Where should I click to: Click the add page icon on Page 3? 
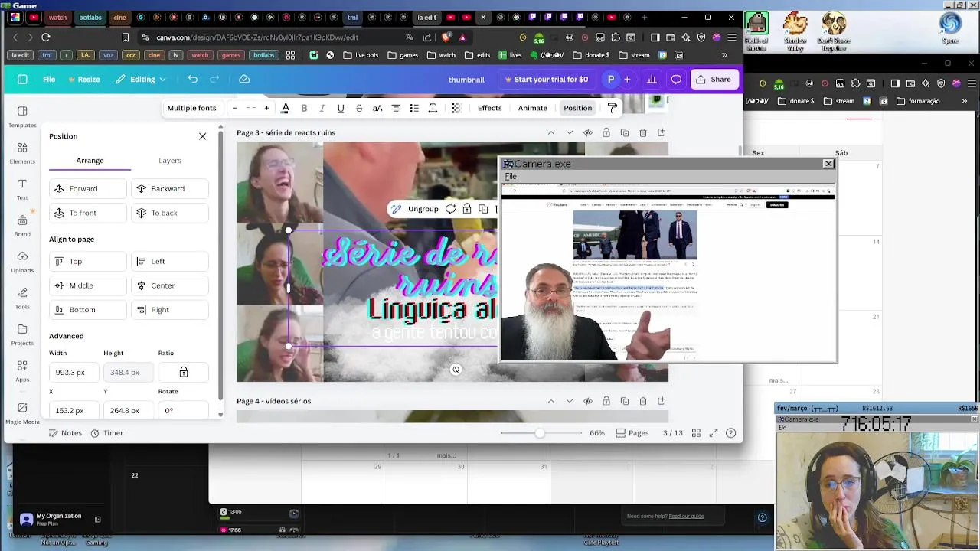pos(661,132)
